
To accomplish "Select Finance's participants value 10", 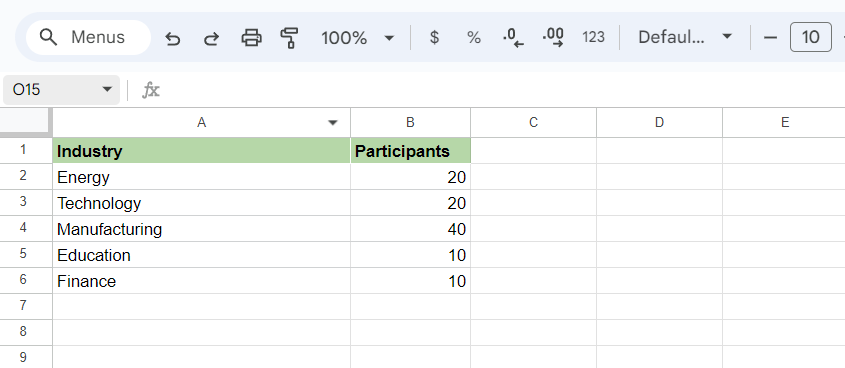I will 410,281.
